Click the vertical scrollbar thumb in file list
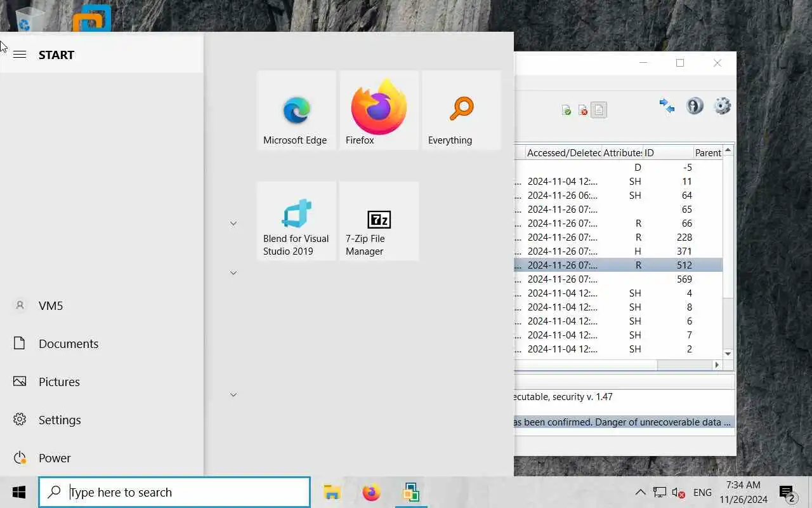 [728, 227]
